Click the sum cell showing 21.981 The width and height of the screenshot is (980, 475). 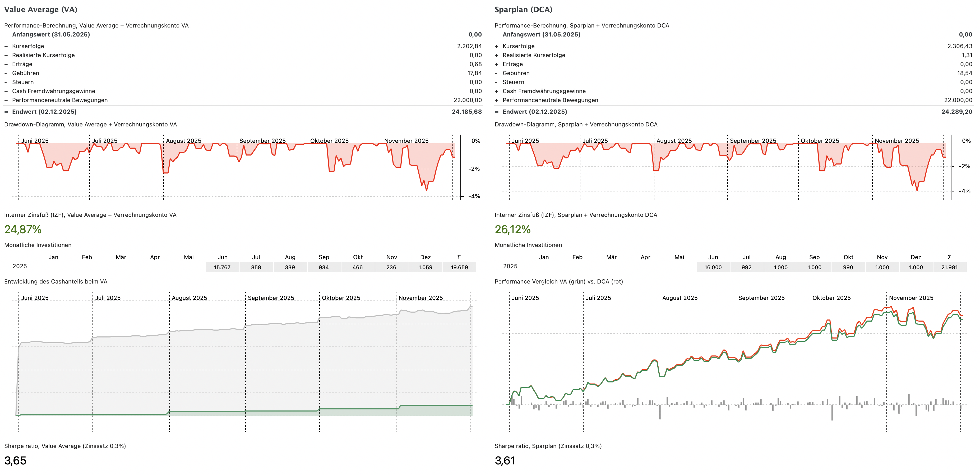(950, 268)
